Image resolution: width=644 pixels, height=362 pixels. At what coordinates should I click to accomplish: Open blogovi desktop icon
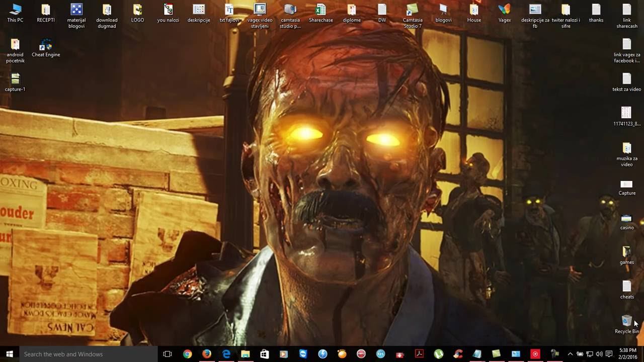point(443,13)
